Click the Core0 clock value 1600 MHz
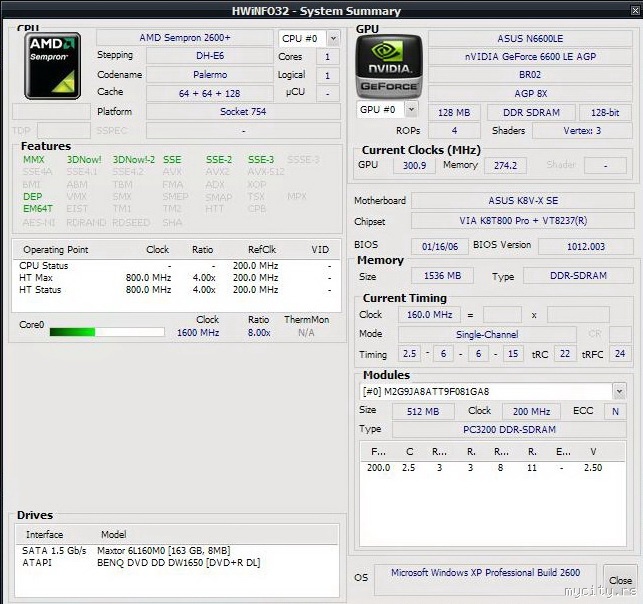This screenshot has width=643, height=604. [198, 333]
